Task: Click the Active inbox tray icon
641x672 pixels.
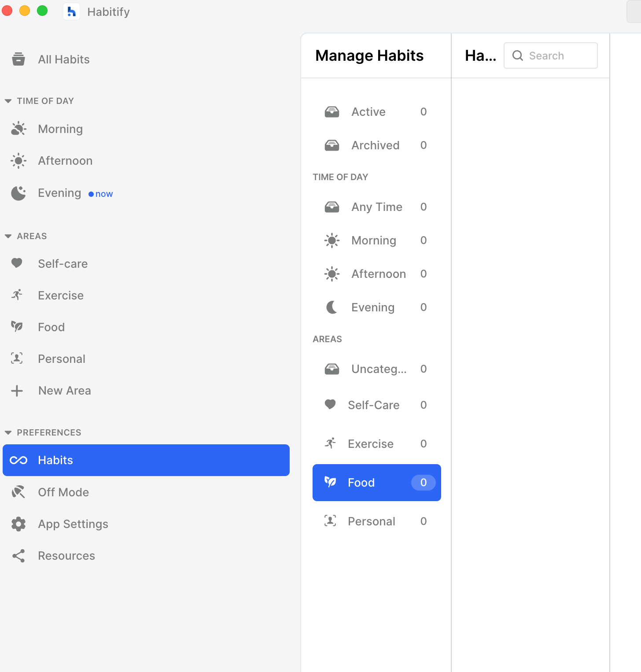Action: [332, 112]
